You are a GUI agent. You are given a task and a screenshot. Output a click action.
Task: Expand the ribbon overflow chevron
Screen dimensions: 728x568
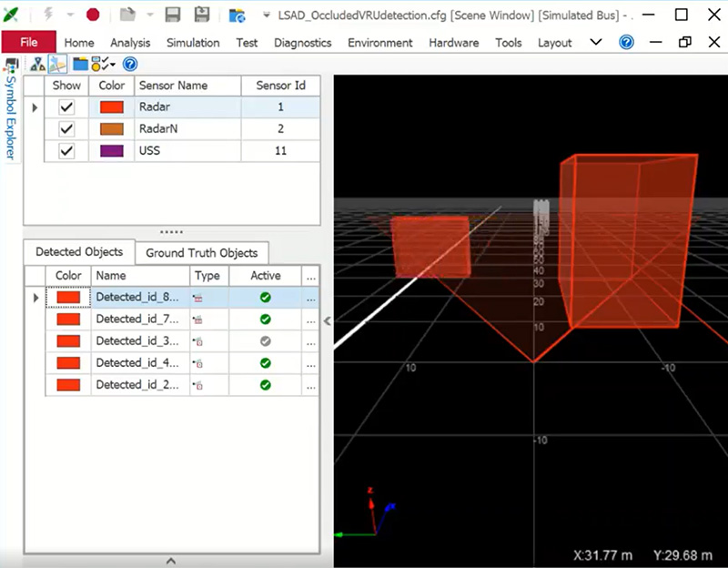coord(596,42)
